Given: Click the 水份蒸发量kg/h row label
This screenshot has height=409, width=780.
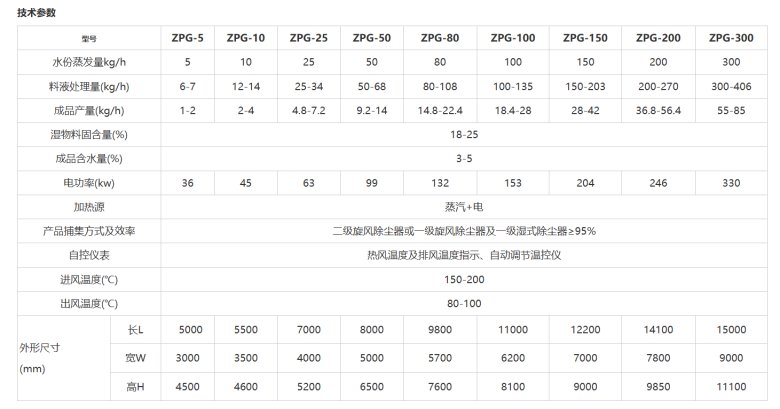Looking at the screenshot, I should tap(89, 62).
